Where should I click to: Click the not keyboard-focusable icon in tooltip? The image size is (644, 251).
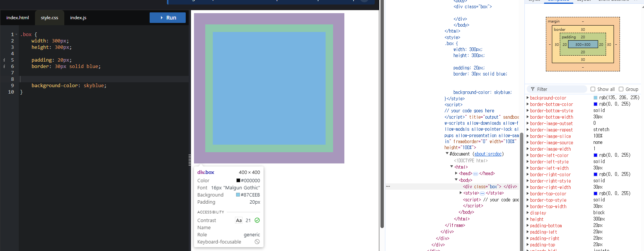click(257, 242)
